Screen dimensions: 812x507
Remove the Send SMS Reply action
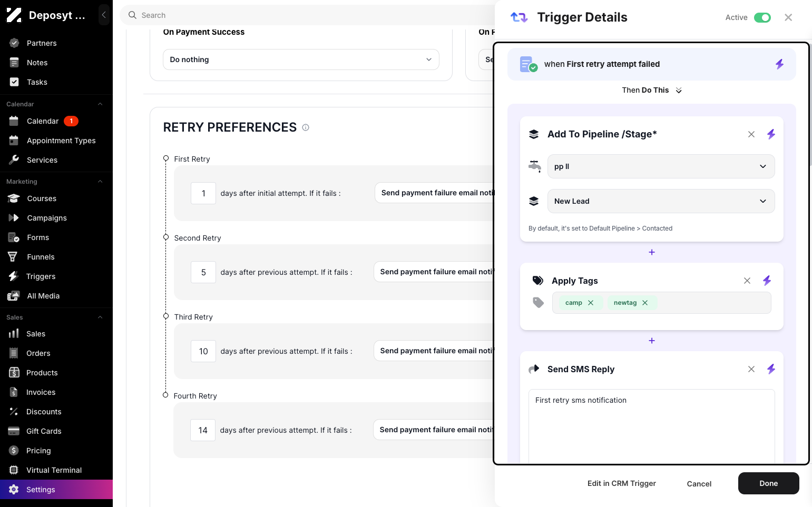point(751,369)
